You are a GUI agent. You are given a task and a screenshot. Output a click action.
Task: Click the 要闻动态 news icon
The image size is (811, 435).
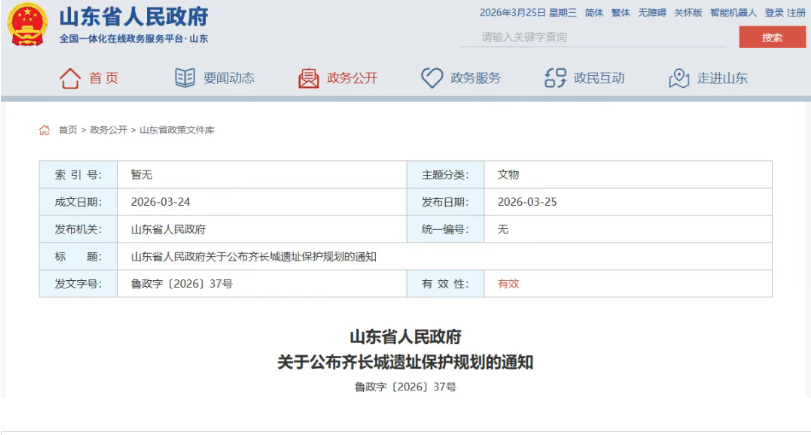[185, 78]
